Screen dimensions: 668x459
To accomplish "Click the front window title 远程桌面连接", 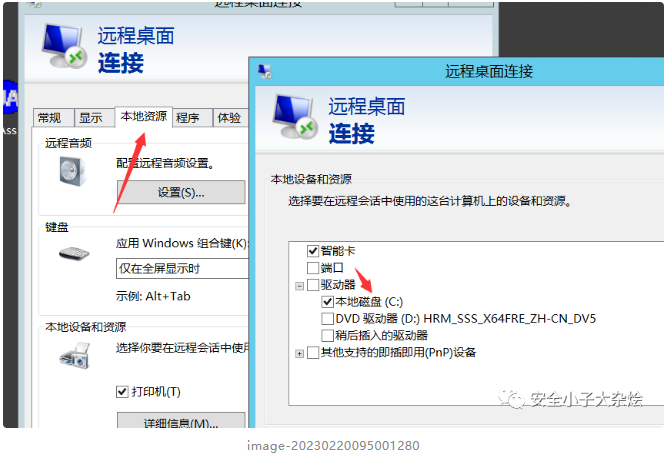I will click(489, 71).
